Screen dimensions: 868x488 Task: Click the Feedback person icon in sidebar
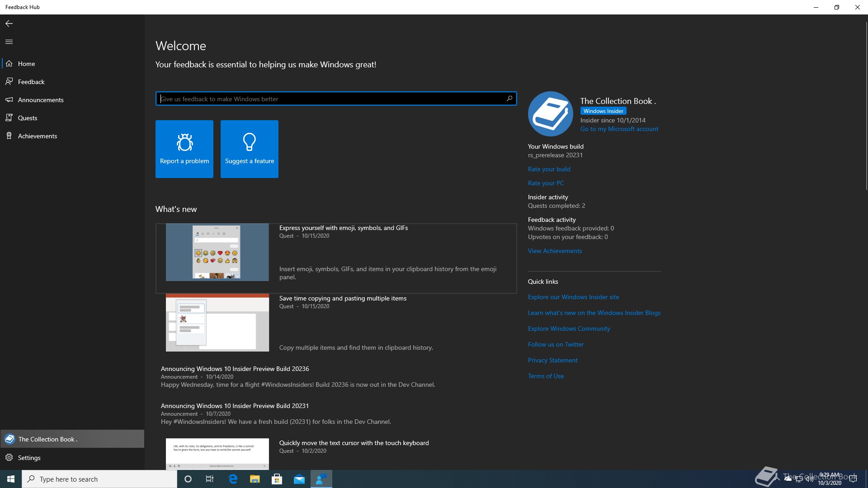9,82
